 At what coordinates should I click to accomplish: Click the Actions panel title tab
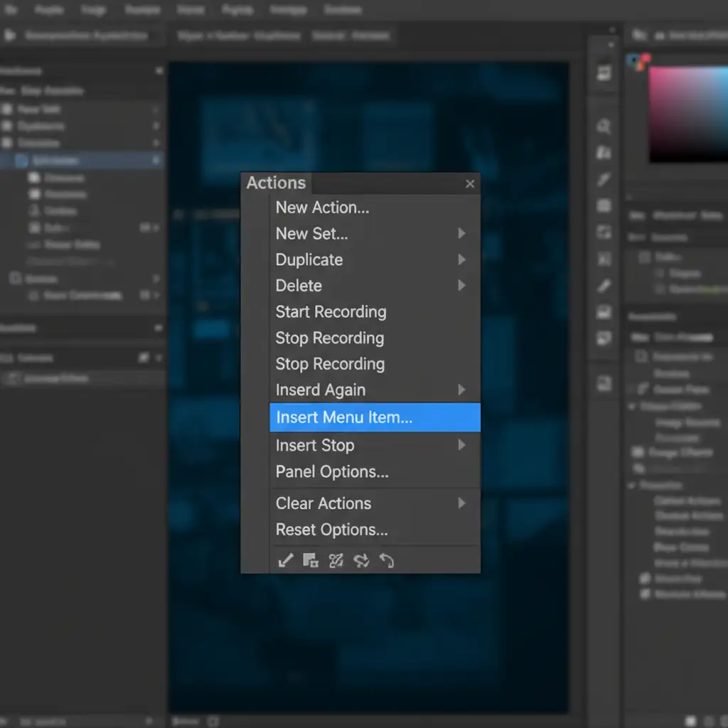pyautogui.click(x=276, y=183)
